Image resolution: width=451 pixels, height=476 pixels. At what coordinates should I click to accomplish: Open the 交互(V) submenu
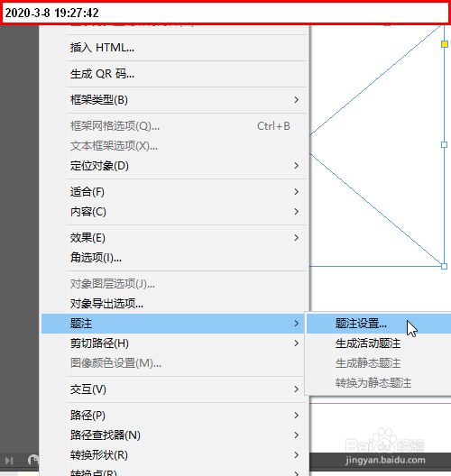tap(174, 389)
